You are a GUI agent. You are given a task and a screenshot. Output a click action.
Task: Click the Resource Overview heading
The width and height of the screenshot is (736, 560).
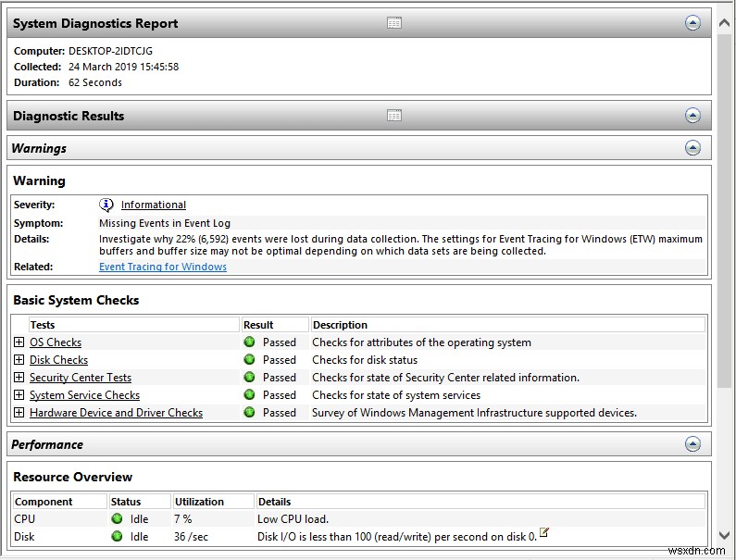tap(73, 477)
